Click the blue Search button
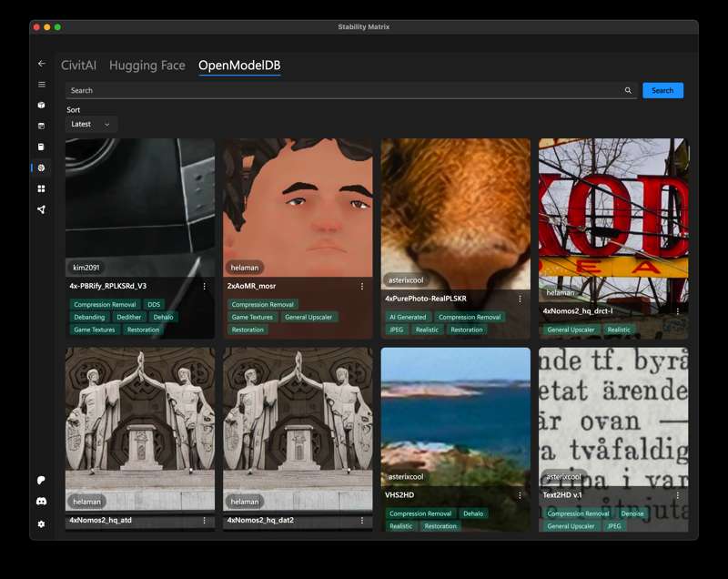728x579 pixels. pyautogui.click(x=662, y=91)
